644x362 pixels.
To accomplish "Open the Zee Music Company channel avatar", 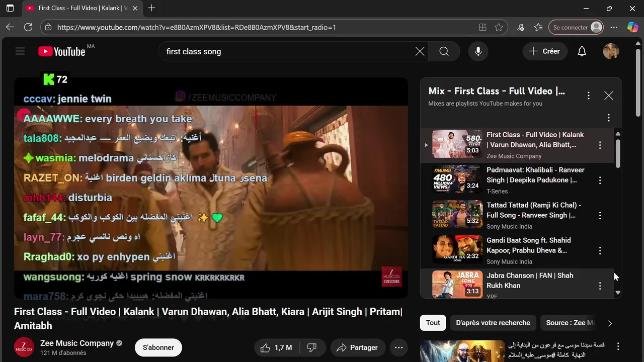I will 24,347.
